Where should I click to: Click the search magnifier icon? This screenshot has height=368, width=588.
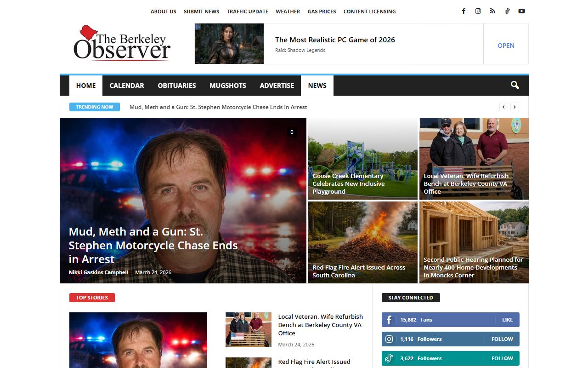[x=515, y=85]
